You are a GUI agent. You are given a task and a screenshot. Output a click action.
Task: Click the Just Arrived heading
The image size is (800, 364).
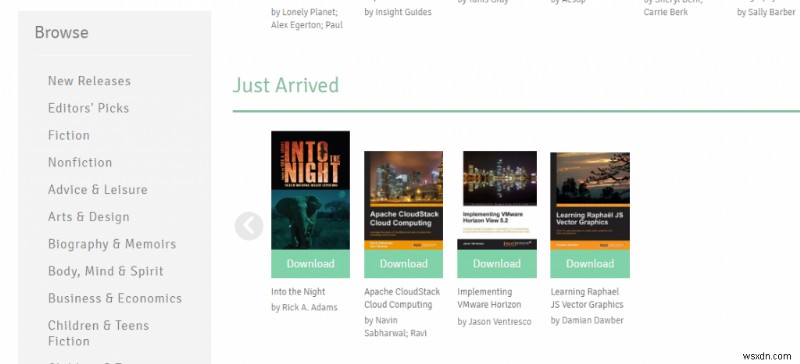(286, 85)
